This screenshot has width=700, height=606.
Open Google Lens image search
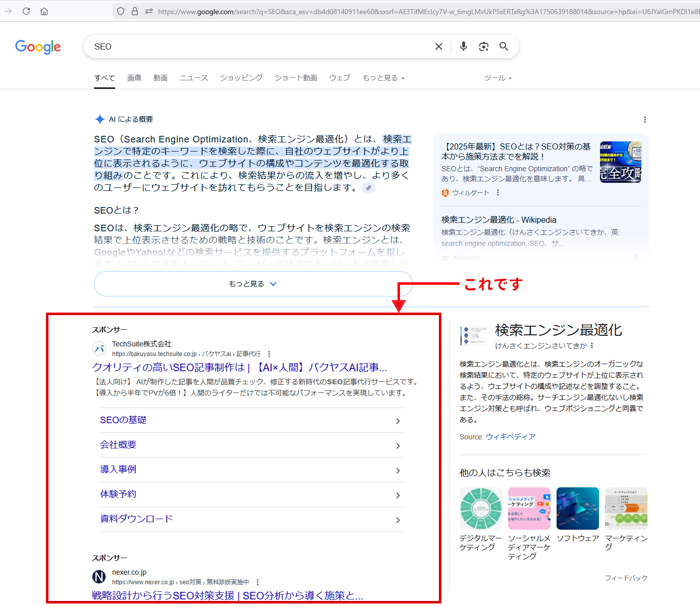483,46
